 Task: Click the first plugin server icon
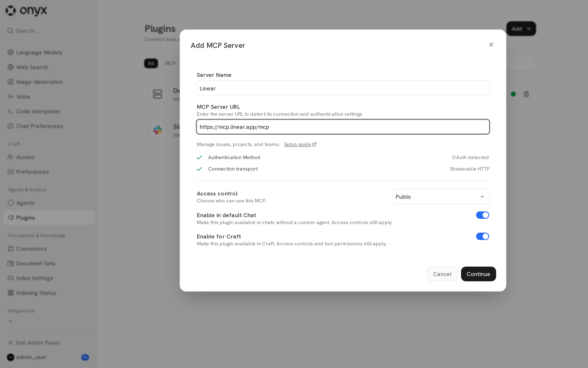pos(157,94)
